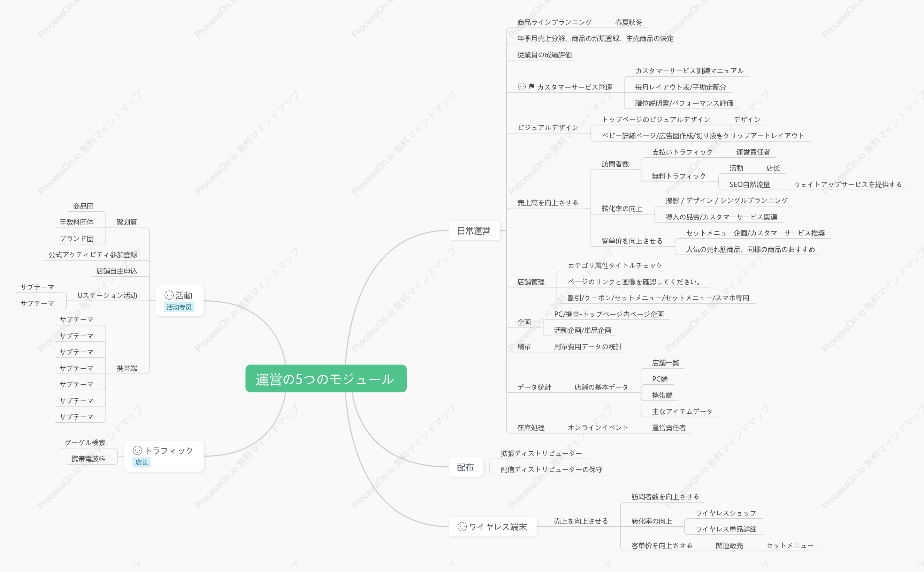This screenshot has height=572, width=924.
Task: Click the smiley icon on トラフィック node
Action: (x=137, y=450)
